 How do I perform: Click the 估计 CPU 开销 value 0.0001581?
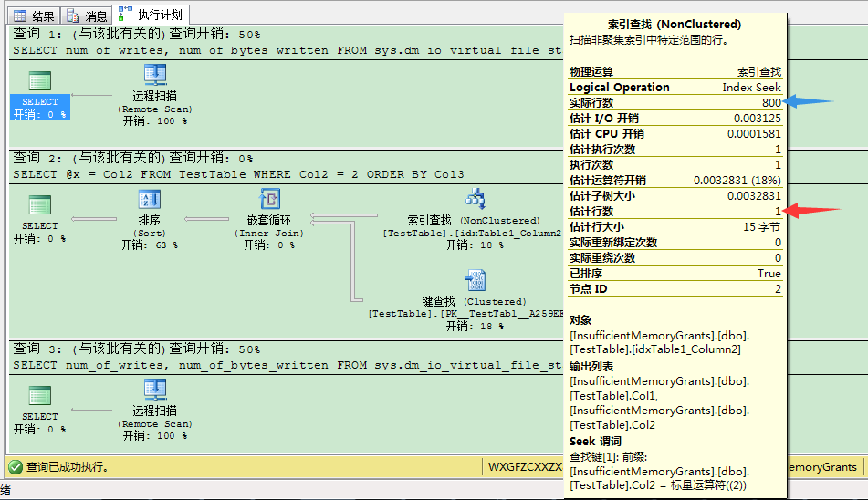pyautogui.click(x=754, y=134)
